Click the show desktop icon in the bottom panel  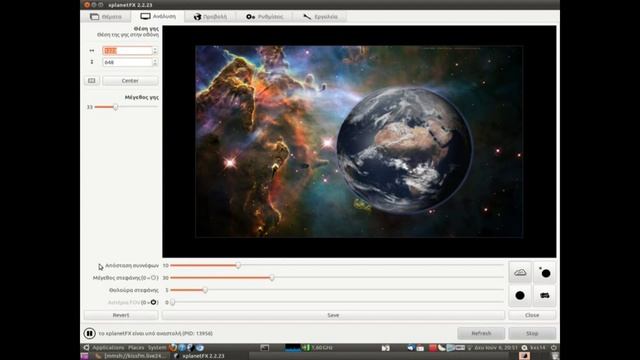(84, 356)
